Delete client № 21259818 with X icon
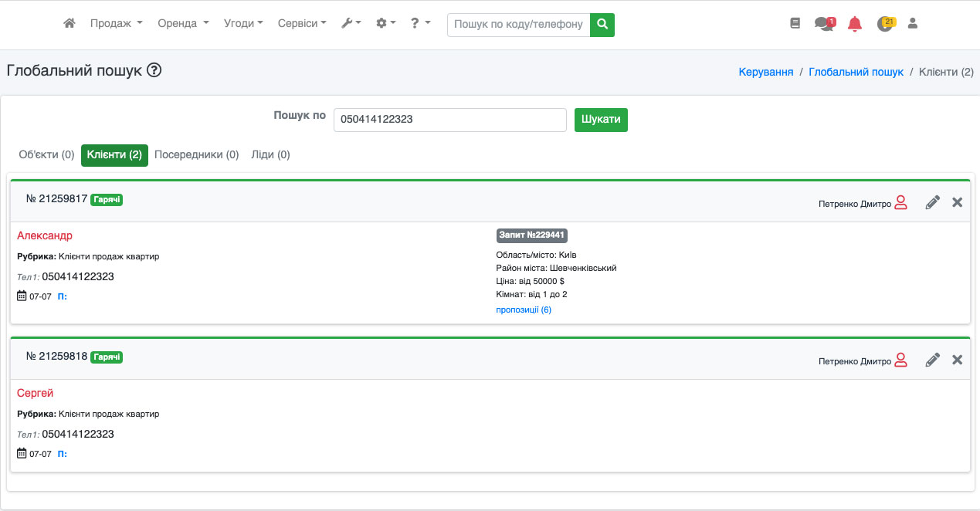 958,360
